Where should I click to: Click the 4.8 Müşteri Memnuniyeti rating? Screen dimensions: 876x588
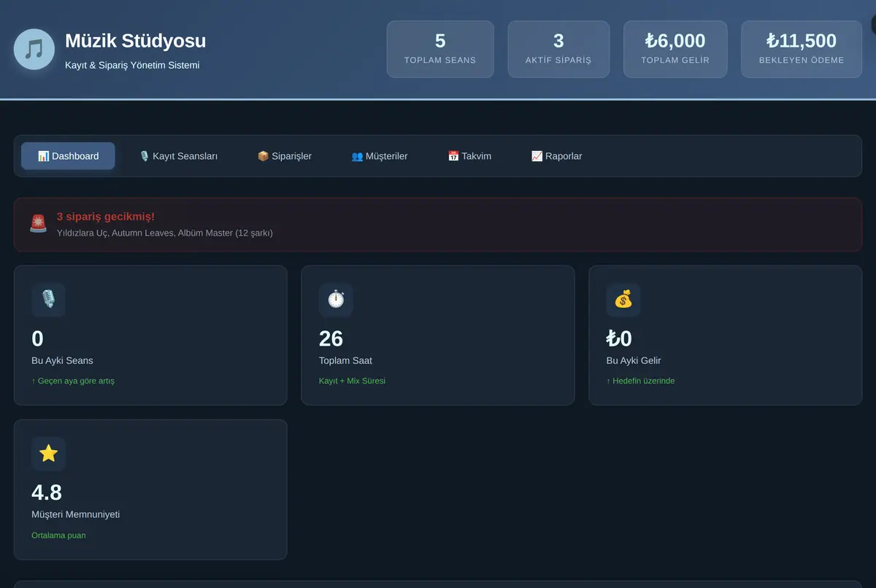point(47,492)
